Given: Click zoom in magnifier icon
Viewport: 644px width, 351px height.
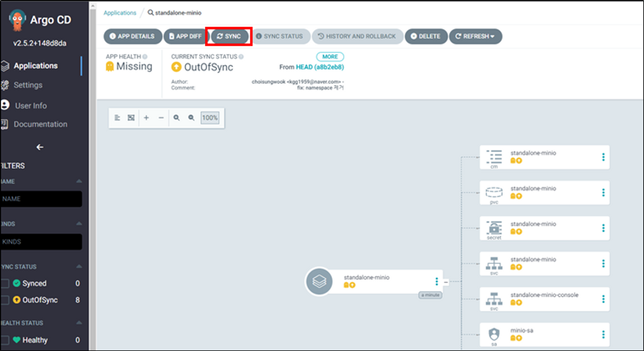Looking at the screenshot, I should click(x=176, y=118).
